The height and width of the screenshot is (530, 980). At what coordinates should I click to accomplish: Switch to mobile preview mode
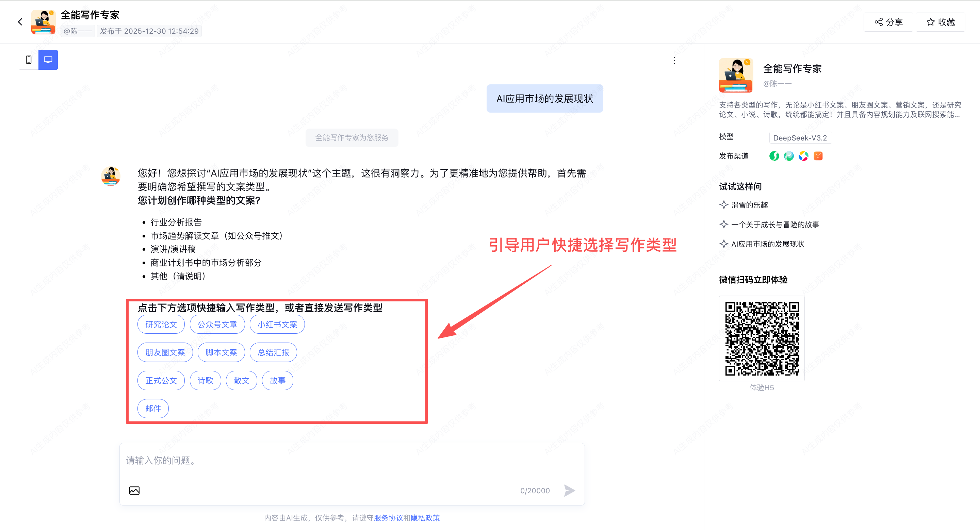coord(29,60)
